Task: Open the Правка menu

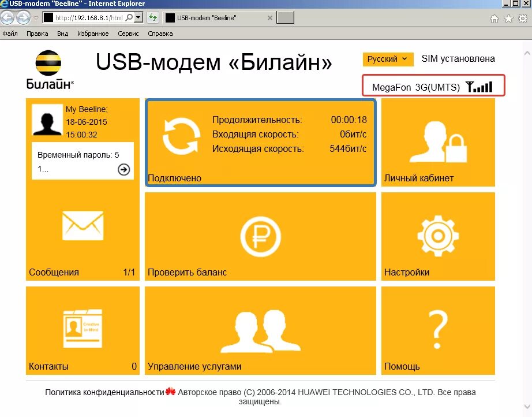Action: click(38, 33)
